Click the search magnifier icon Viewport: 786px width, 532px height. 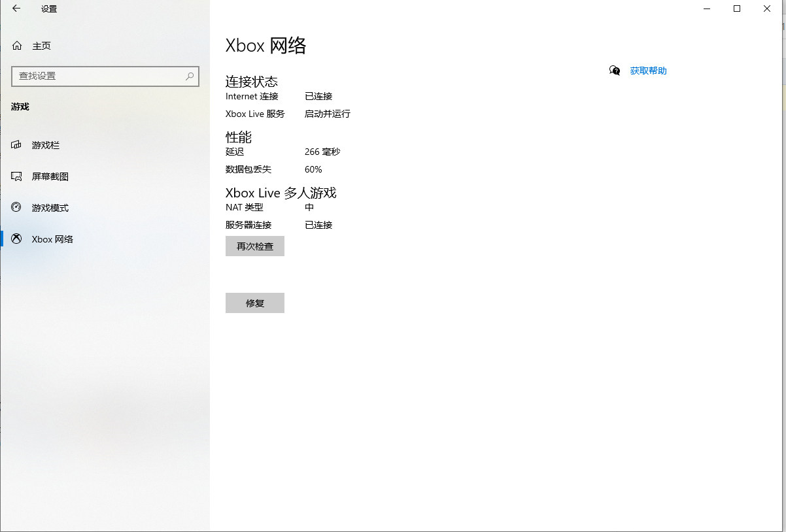coord(190,76)
